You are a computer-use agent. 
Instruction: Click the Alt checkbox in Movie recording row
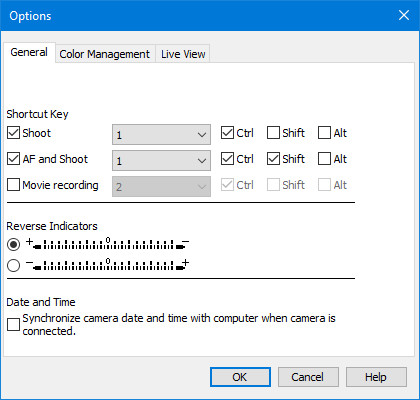pos(324,184)
